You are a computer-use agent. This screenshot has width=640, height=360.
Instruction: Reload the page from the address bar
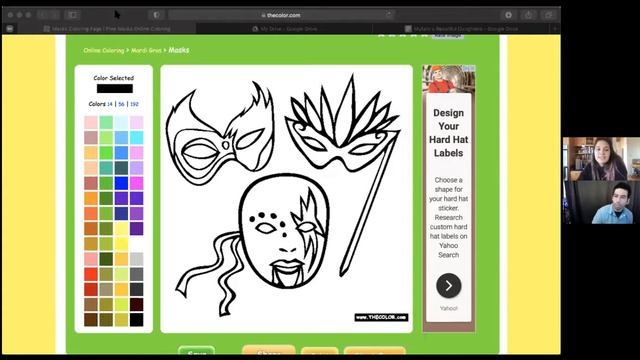point(389,15)
